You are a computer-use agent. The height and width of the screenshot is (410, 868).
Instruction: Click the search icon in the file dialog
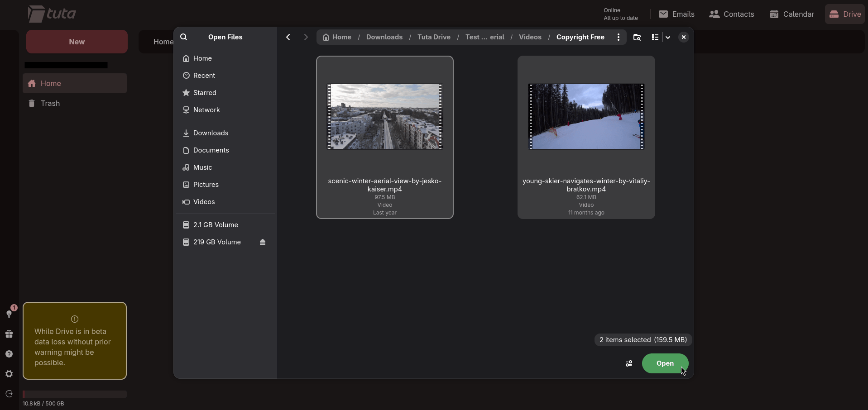184,37
